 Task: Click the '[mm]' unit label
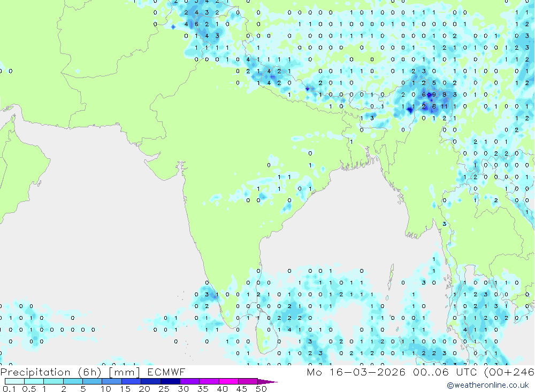coord(124,372)
